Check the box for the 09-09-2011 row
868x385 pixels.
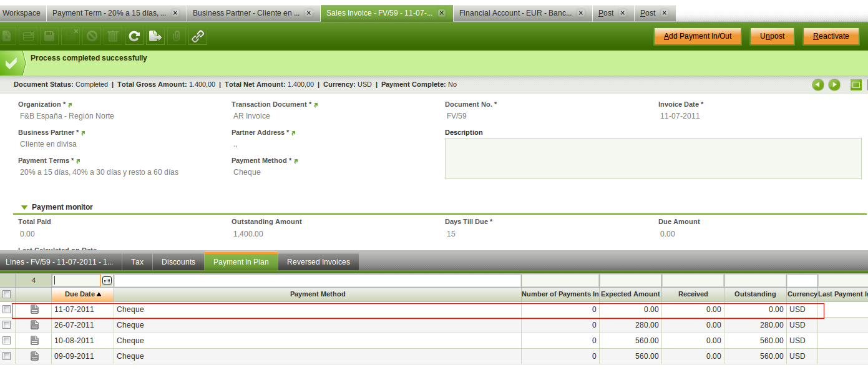click(7, 356)
